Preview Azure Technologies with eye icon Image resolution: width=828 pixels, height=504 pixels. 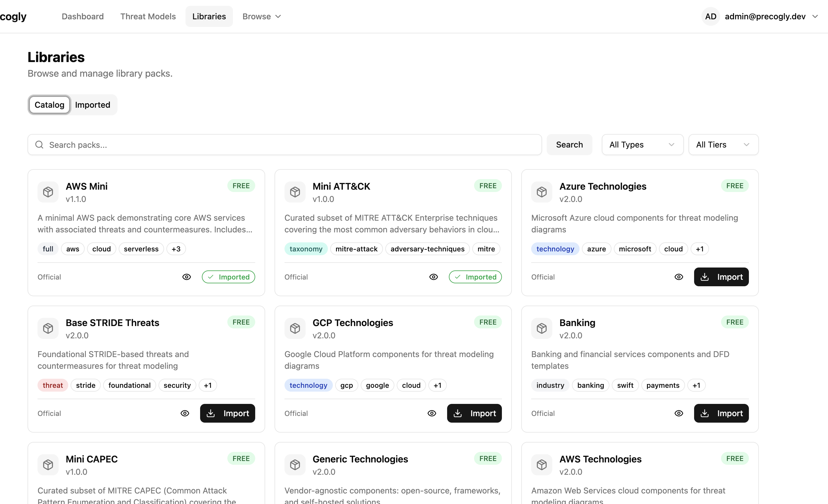point(679,277)
